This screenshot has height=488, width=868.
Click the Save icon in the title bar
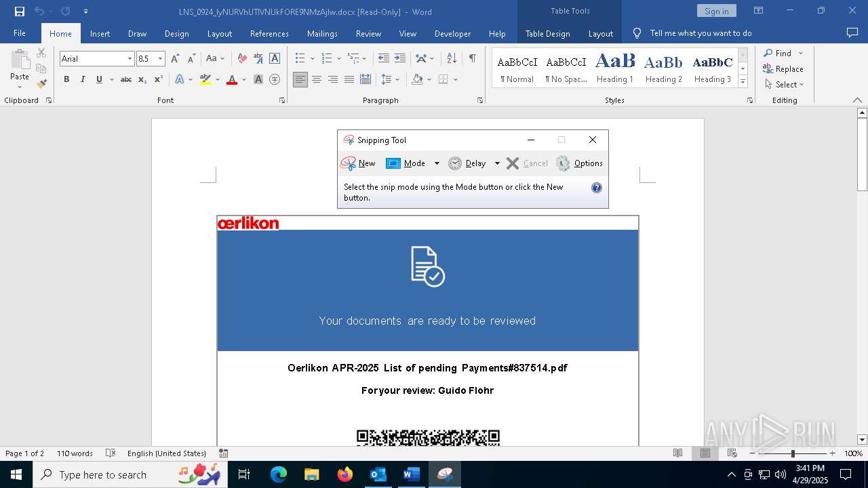coord(20,12)
